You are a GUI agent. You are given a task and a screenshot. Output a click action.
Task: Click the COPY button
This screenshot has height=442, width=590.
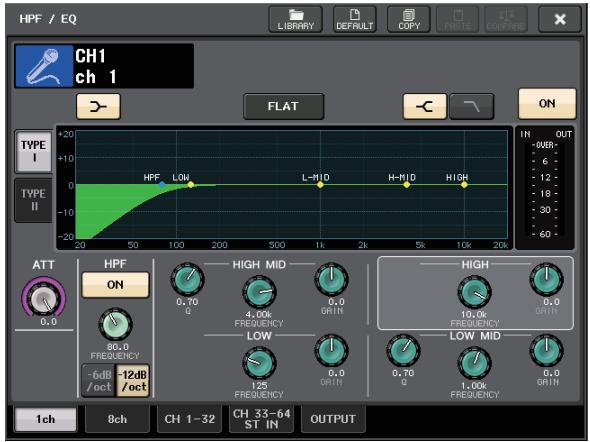click(x=409, y=20)
